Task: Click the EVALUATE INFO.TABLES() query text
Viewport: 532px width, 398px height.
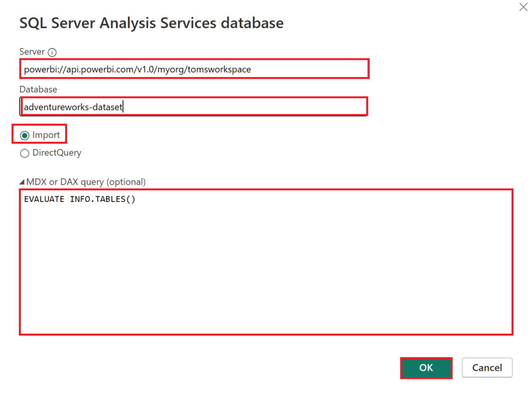Action: (80, 199)
